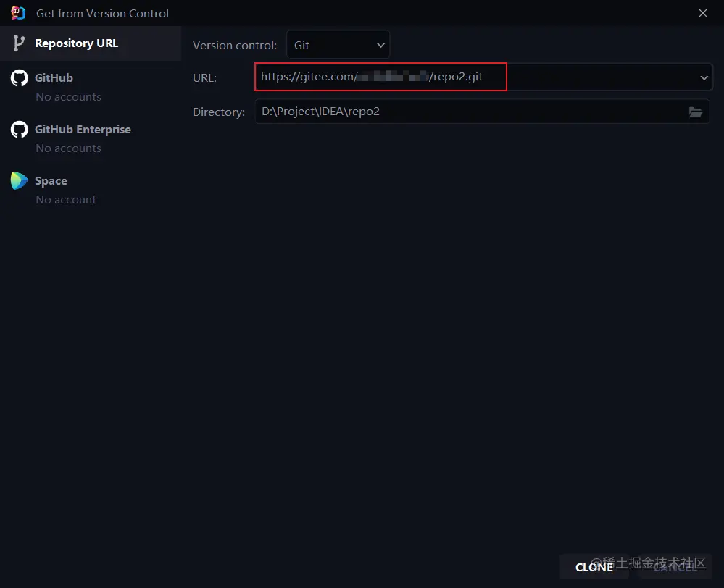Click 'No accounts' under GitHub
This screenshot has width=724, height=588.
(x=68, y=97)
